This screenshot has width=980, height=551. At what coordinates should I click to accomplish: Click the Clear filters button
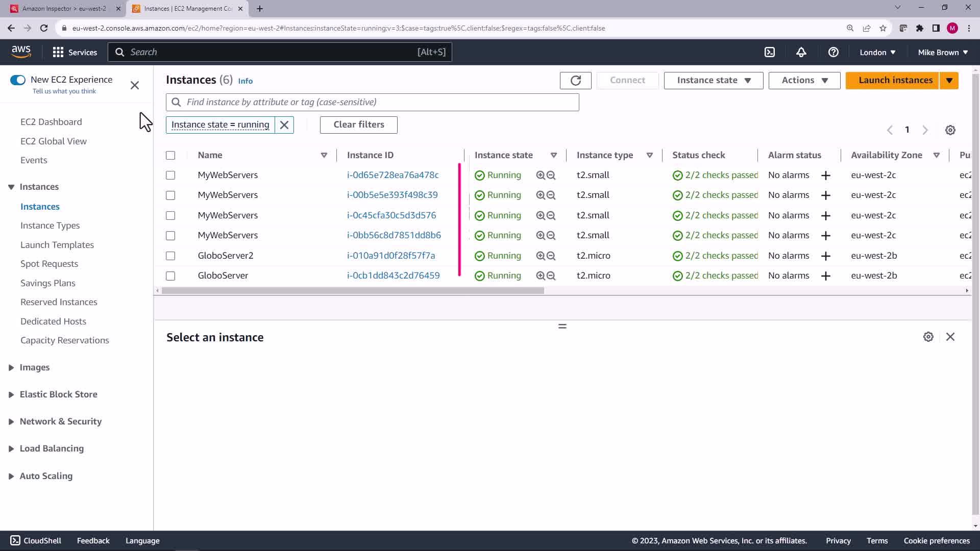click(358, 125)
